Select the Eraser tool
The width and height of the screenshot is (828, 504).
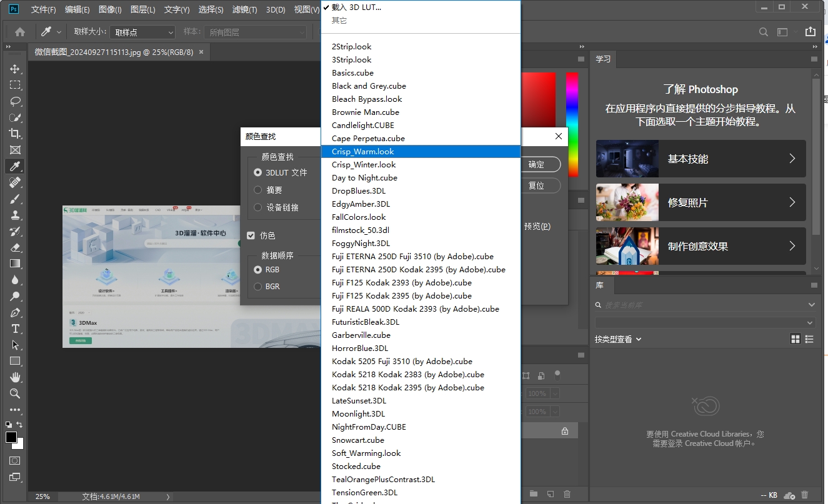click(x=15, y=247)
